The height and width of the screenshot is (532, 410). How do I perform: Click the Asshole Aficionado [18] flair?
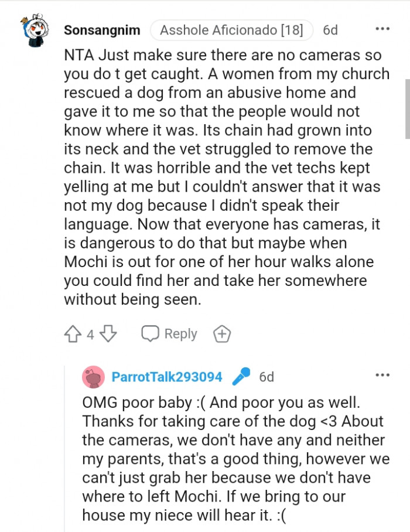pos(231,30)
